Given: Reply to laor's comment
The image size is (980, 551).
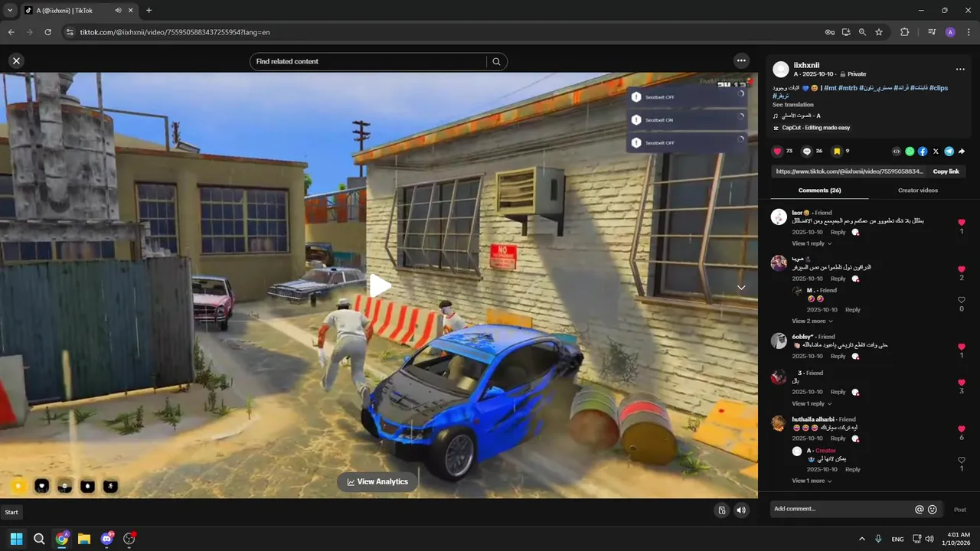Looking at the screenshot, I should pos(838,232).
